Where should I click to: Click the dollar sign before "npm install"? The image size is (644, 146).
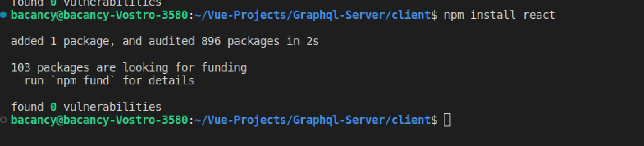click(x=434, y=15)
